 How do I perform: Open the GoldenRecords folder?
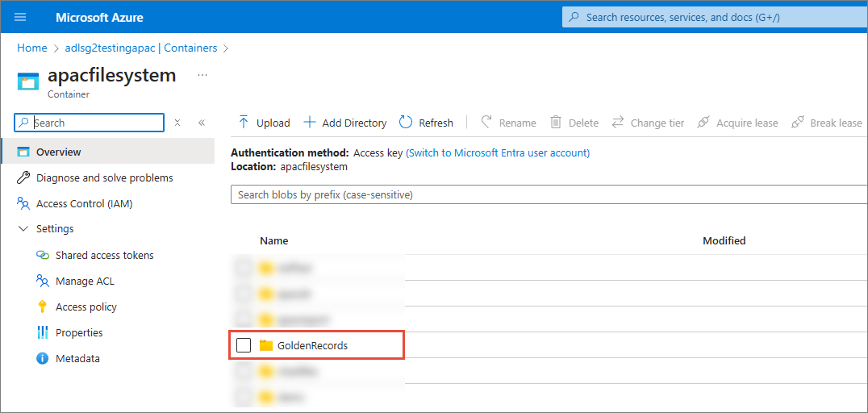click(x=313, y=345)
